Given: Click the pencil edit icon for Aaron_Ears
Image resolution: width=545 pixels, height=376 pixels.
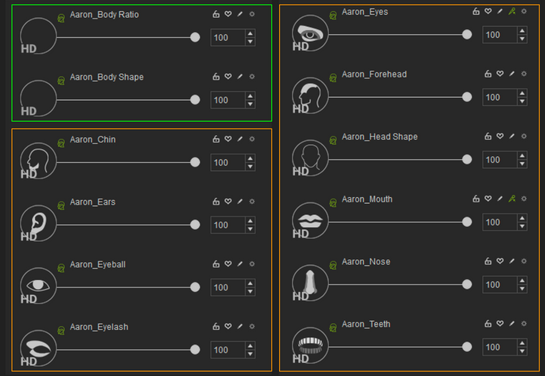Looking at the screenshot, I should (240, 202).
